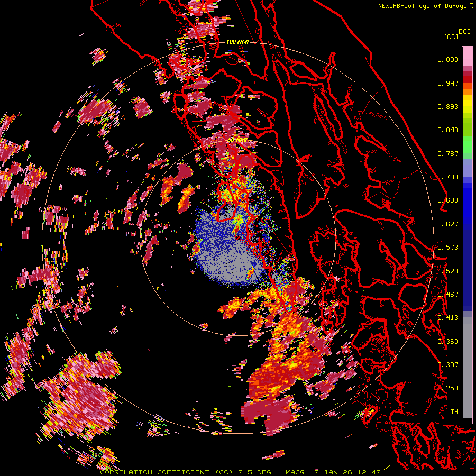Click the 100 NMI range ring label
Image resolution: width=476 pixels, height=476 pixels.
point(237,42)
